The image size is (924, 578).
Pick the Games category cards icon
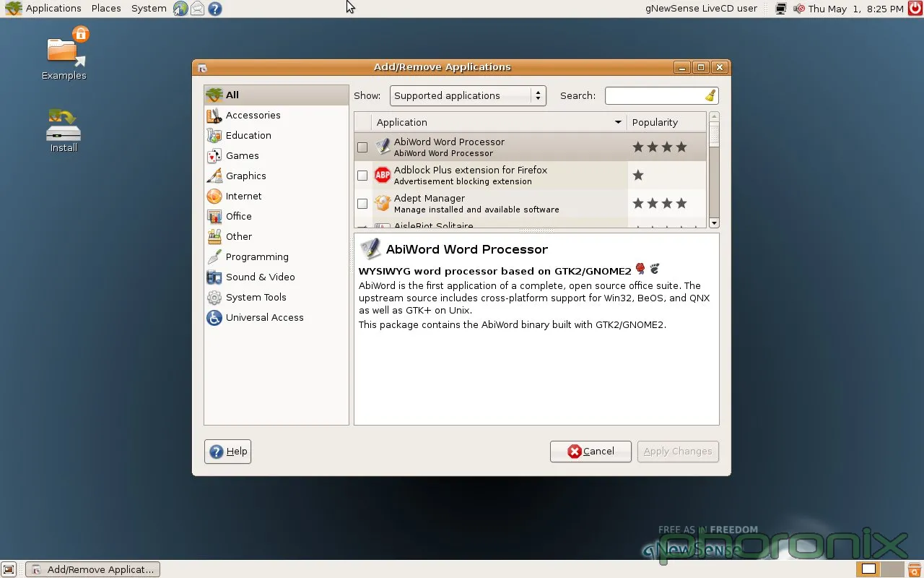click(x=214, y=155)
